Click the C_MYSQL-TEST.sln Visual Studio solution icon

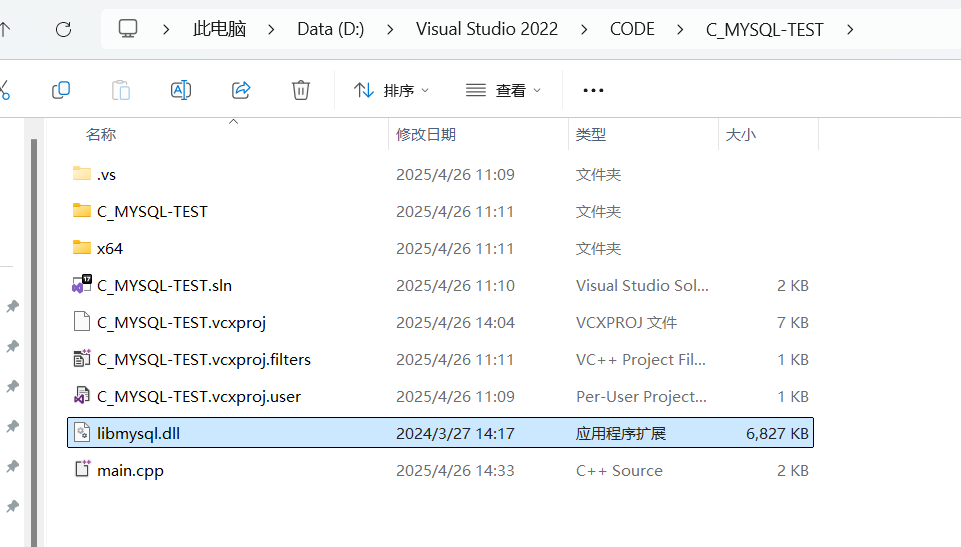click(x=82, y=285)
